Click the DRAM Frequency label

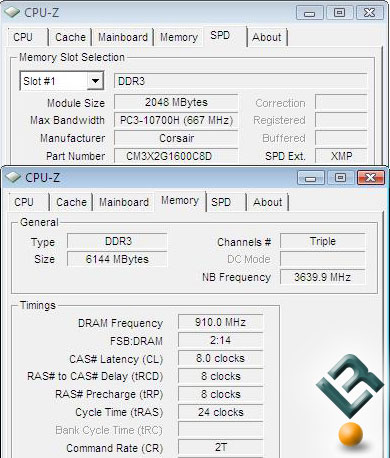pyautogui.click(x=120, y=323)
